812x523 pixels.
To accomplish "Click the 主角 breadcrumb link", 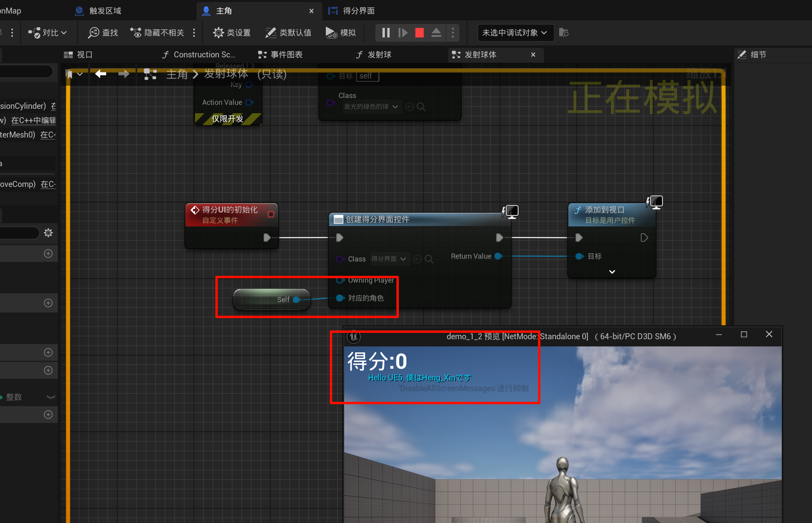I will point(177,74).
